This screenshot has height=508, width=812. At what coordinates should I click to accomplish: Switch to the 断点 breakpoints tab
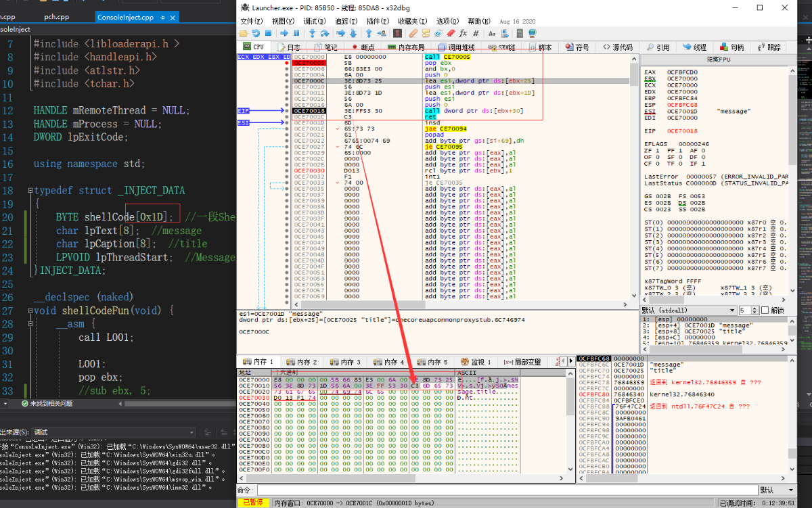pos(363,47)
